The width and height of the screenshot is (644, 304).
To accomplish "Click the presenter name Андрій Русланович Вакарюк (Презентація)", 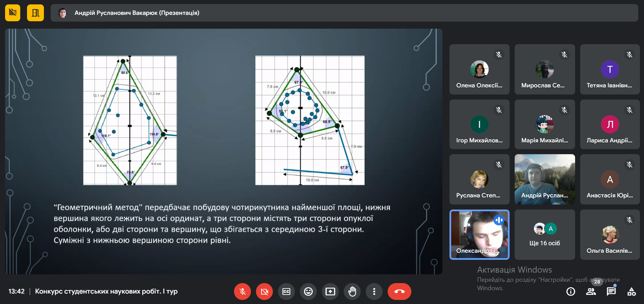I will coord(137,13).
